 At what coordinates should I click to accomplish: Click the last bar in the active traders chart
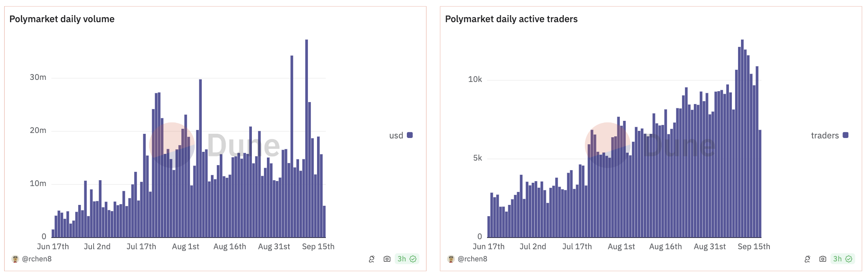coord(760,184)
